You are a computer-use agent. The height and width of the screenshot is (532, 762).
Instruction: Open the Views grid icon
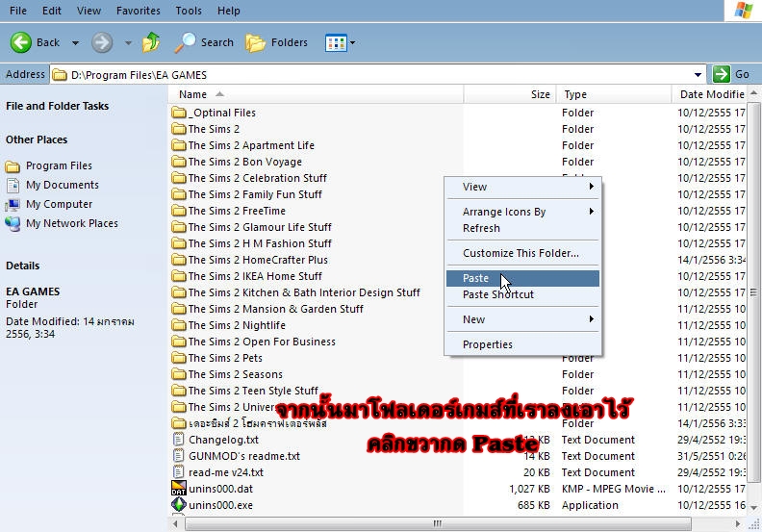(336, 42)
